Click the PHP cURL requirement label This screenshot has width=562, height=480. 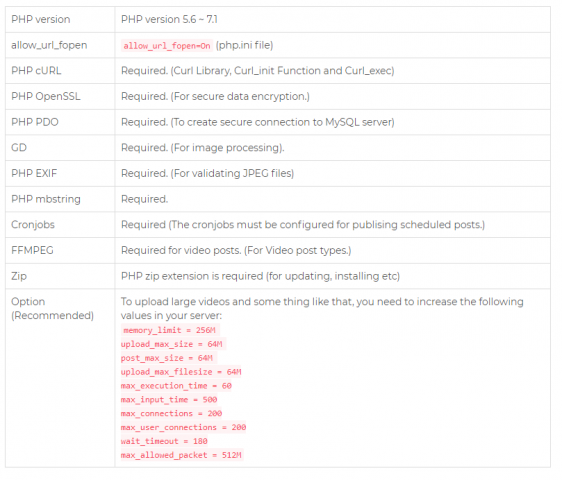click(36, 71)
